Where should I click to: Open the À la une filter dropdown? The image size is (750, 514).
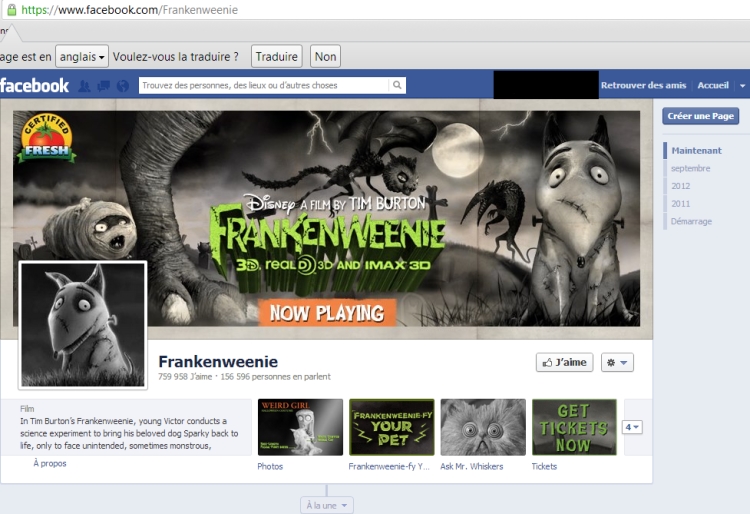(327, 505)
